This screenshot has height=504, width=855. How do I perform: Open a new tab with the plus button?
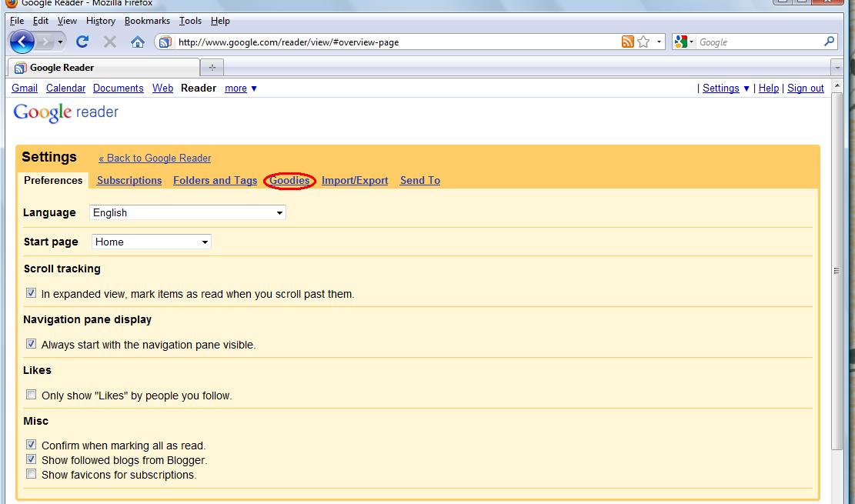212,68
